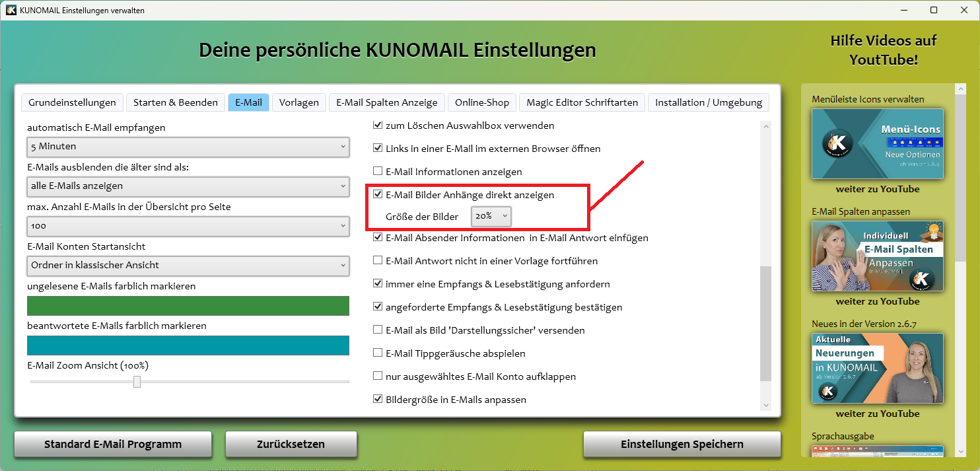
Task: Enable E-Mail Antwort nicht in Vorlage fortführen
Action: click(378, 260)
